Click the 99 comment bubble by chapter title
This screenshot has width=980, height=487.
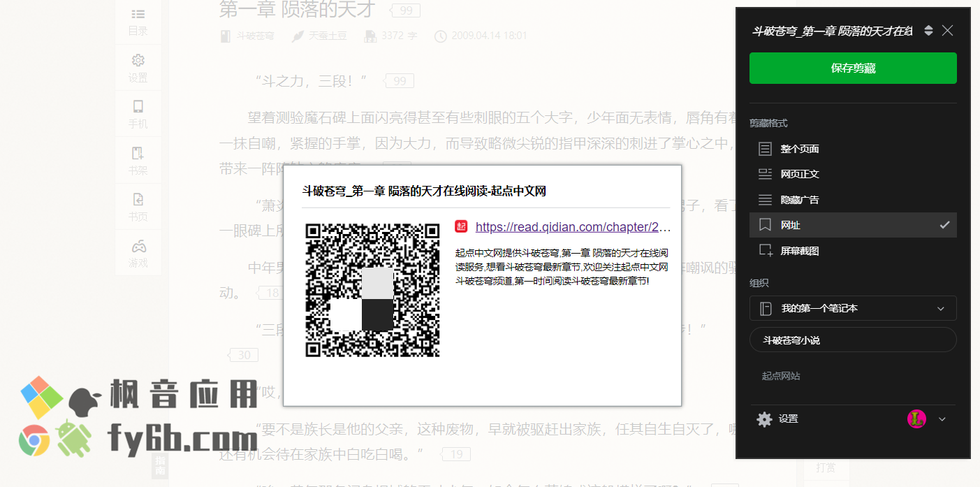pos(404,10)
